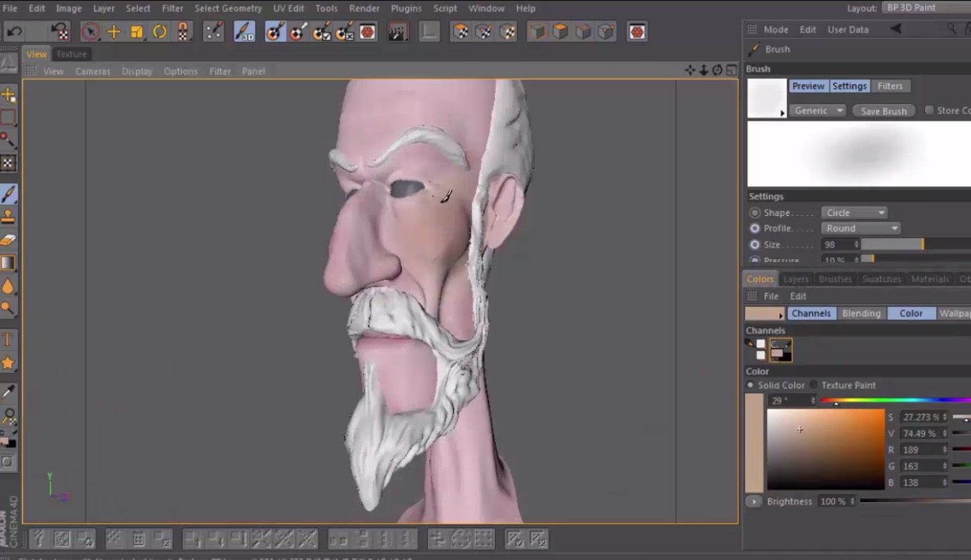Select the Magnify zoom tool in left toolbar
The width and height of the screenshot is (971, 560).
pyautogui.click(x=8, y=417)
